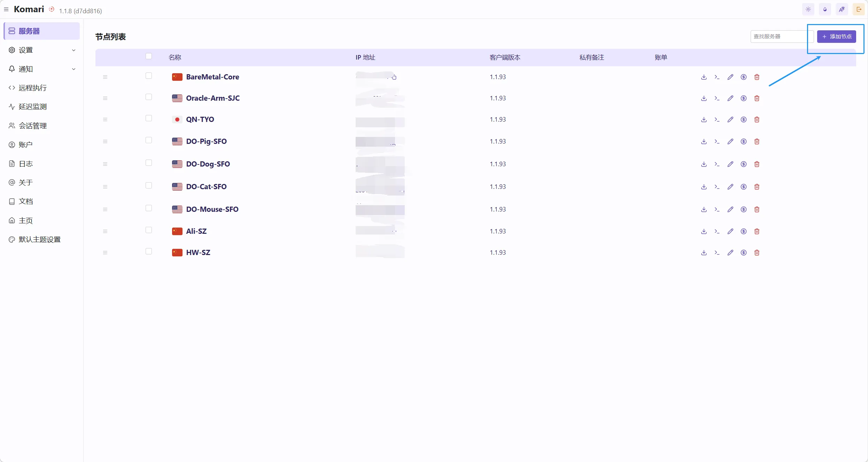
Task: Go to the 延迟监测 sidebar page
Action: 32,107
